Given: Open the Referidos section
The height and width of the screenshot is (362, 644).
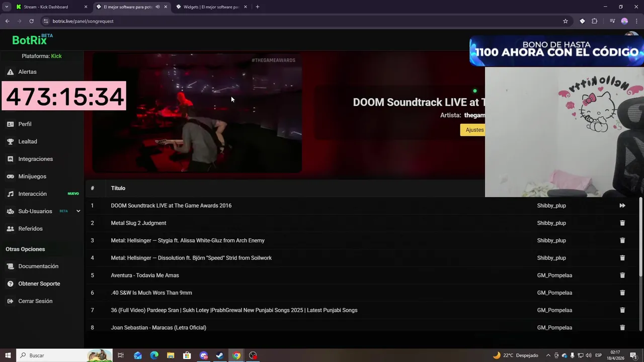Looking at the screenshot, I should point(30,229).
